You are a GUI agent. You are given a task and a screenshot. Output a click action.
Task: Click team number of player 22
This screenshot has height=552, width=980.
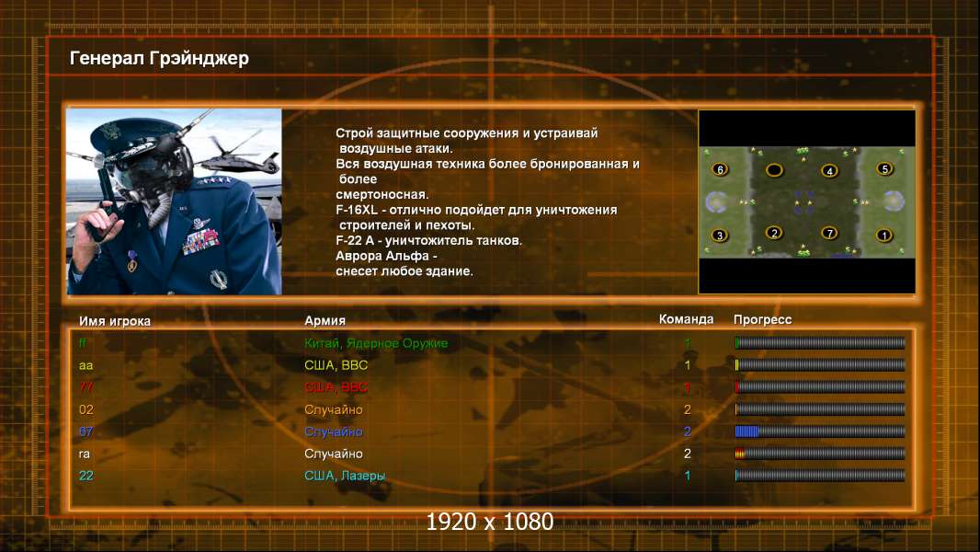688,476
